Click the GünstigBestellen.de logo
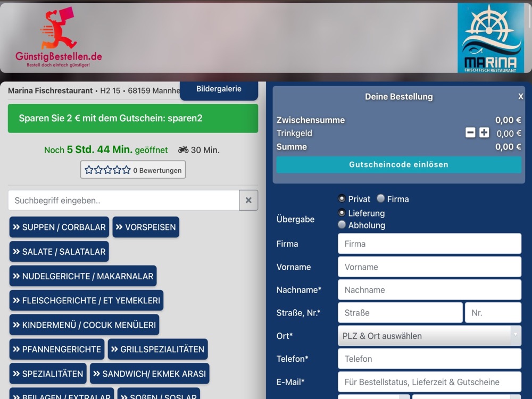This screenshot has height=399, width=532. coord(59,37)
